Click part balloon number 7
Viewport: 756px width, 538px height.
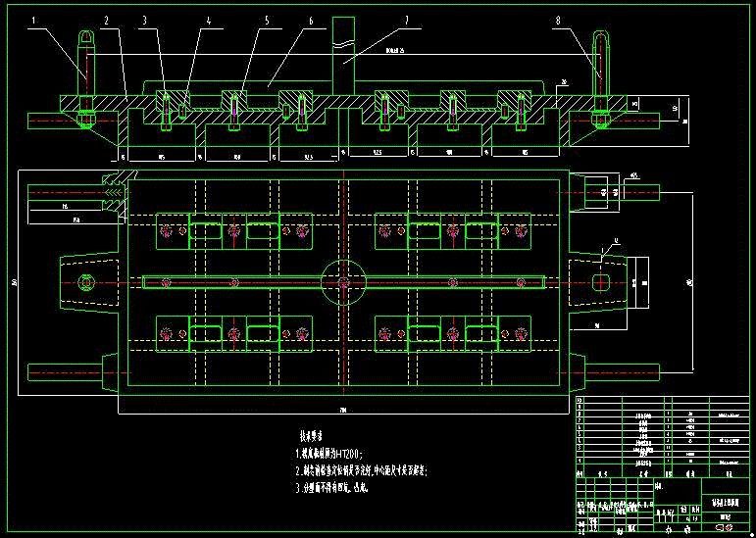coord(407,21)
